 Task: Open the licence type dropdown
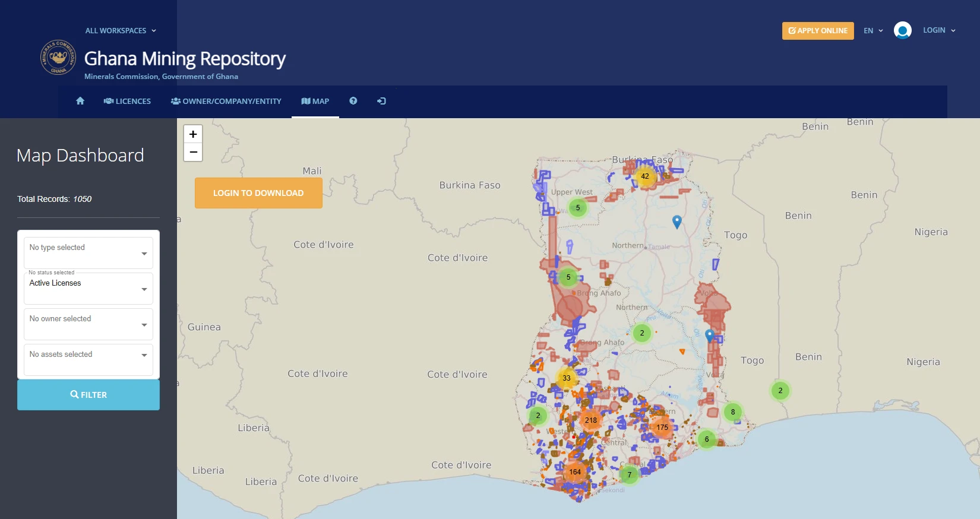coord(88,253)
